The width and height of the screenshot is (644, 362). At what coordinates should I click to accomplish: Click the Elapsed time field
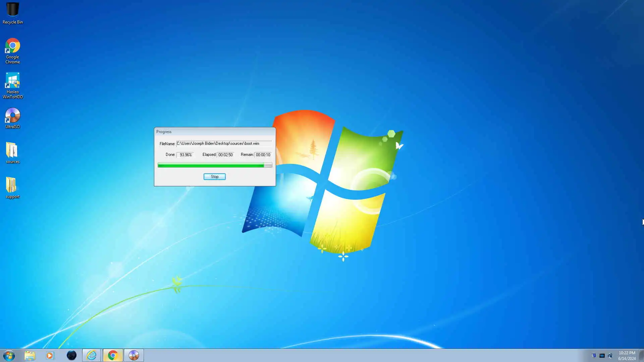point(225,155)
